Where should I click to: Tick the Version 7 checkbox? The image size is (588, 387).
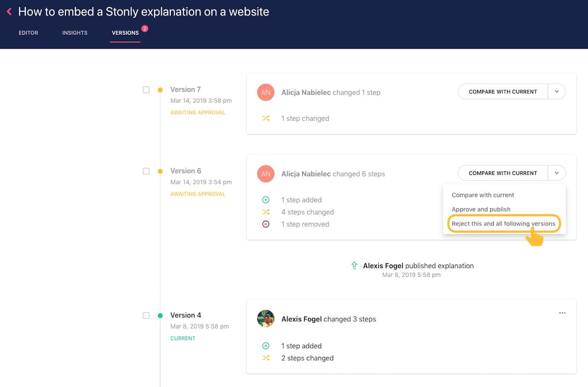click(x=146, y=90)
